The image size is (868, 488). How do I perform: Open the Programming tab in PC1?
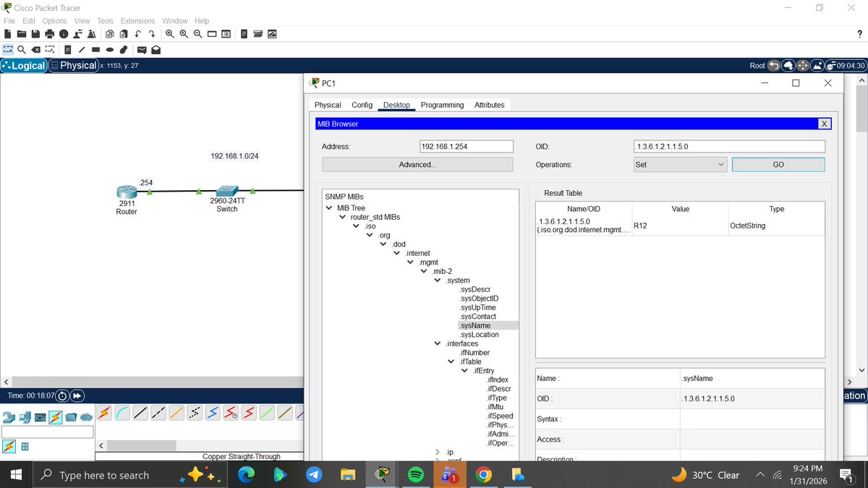[x=442, y=105]
